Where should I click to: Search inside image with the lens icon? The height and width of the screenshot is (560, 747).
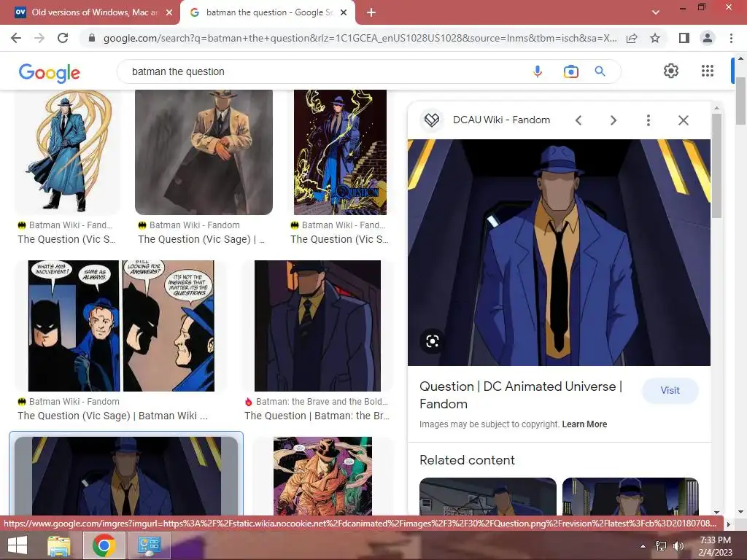[x=432, y=341]
